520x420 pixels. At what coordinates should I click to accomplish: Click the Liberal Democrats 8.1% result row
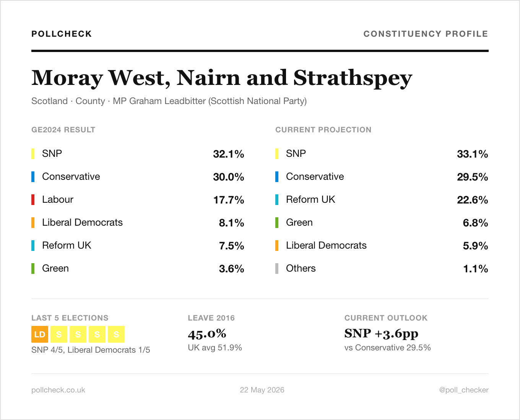(138, 223)
